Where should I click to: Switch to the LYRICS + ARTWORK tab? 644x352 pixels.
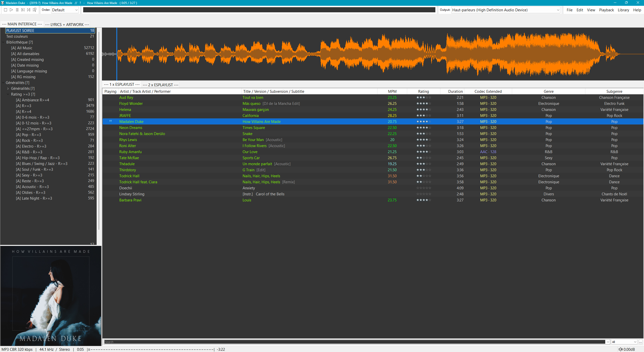[67, 24]
